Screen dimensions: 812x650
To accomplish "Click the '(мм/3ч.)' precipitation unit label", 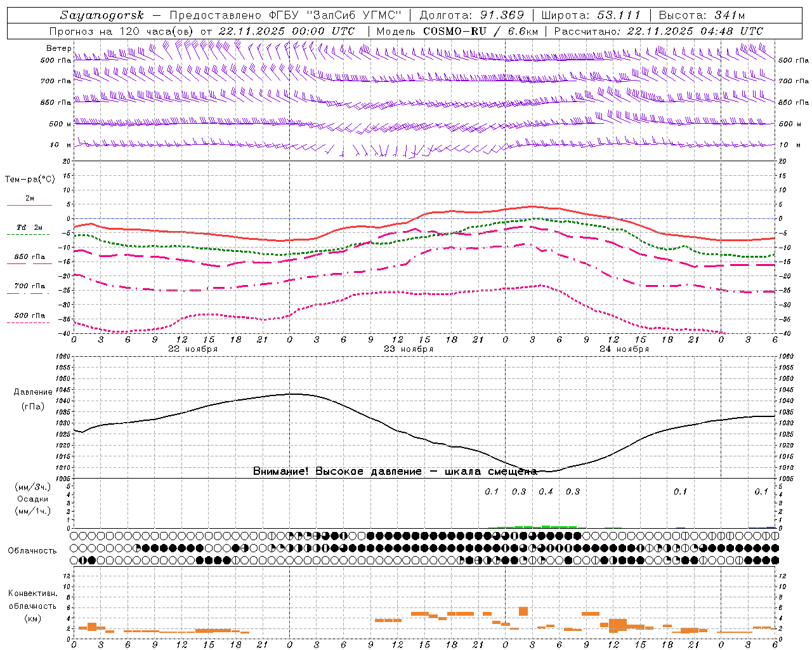I will [33, 487].
